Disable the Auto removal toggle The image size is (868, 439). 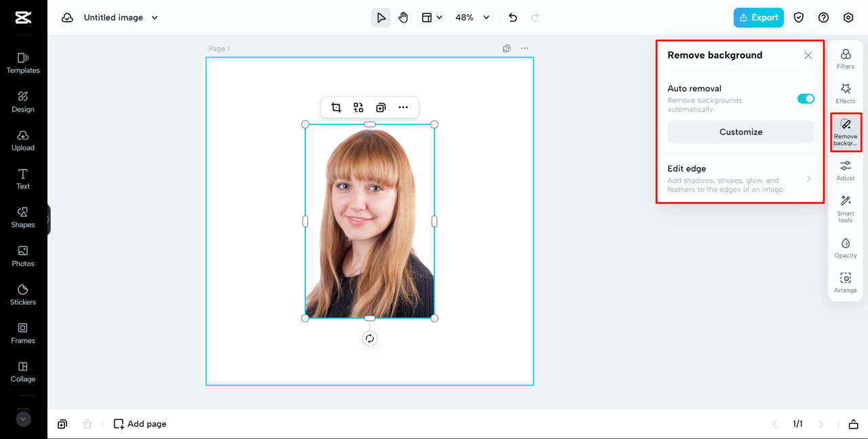[x=806, y=99]
